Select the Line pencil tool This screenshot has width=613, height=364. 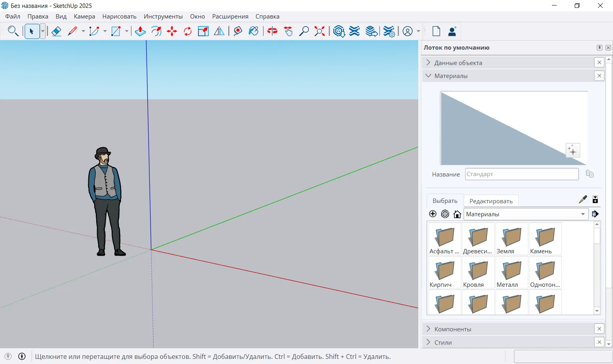coord(72,31)
